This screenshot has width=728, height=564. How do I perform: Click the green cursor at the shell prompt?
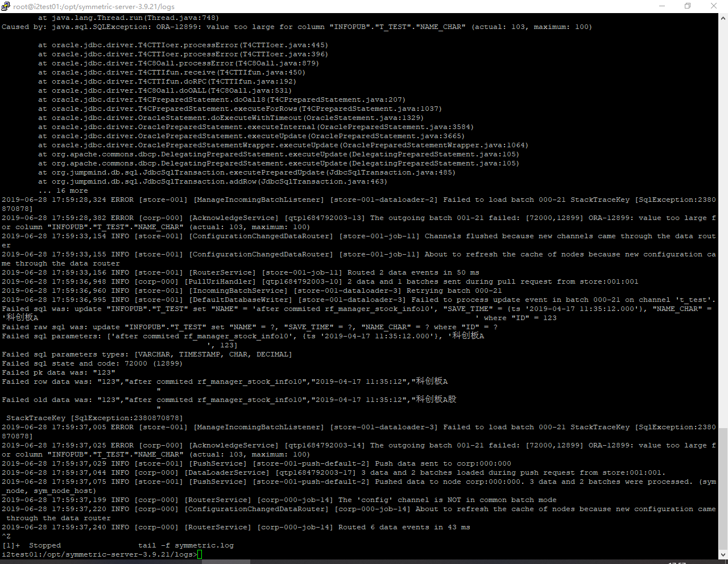point(200,554)
